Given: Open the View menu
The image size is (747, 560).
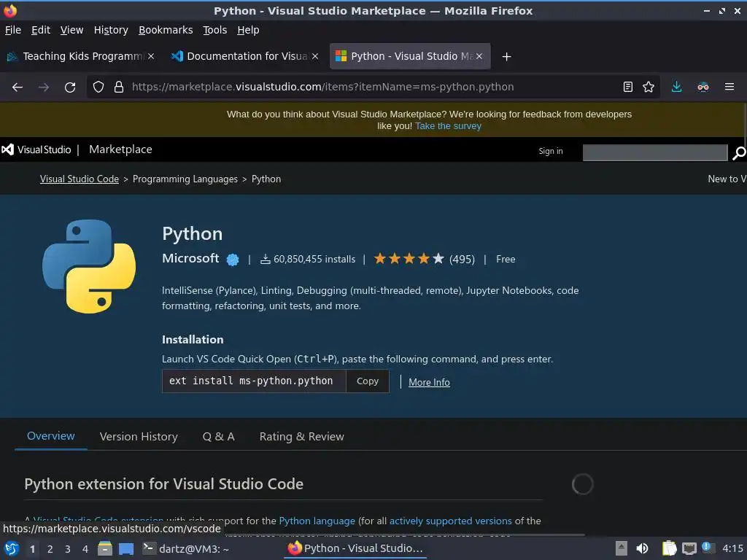Looking at the screenshot, I should pos(72,30).
